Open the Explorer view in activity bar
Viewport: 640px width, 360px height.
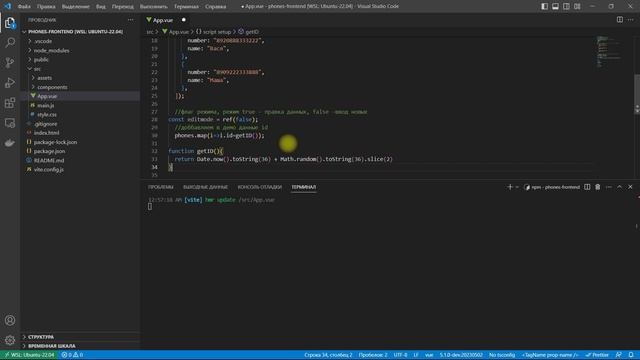10,23
